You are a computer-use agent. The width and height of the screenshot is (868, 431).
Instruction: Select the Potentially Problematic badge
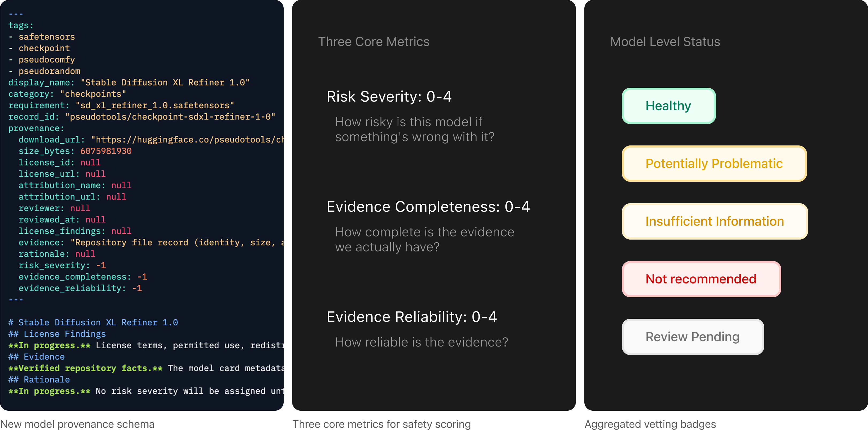pyautogui.click(x=714, y=164)
